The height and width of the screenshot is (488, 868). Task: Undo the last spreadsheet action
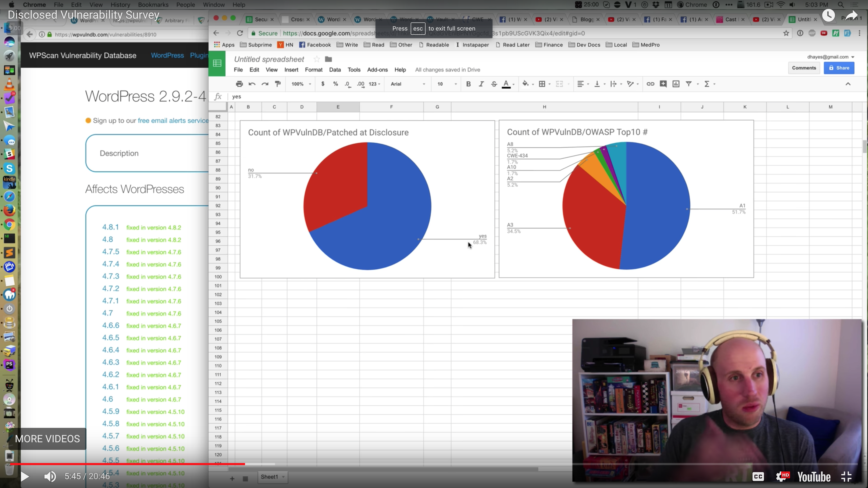point(252,84)
